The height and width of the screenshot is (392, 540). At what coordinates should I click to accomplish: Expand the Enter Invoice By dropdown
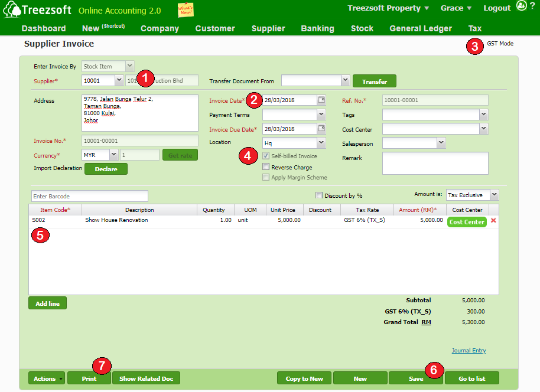click(129, 66)
